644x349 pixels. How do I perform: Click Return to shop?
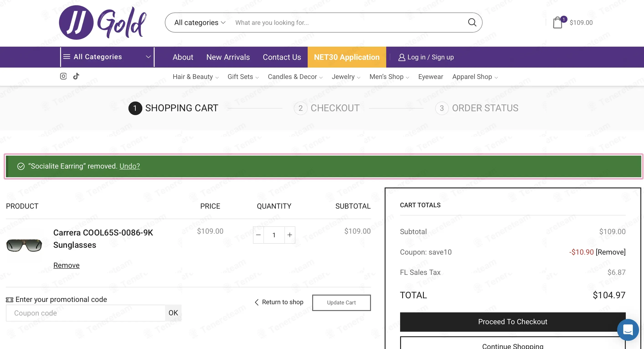tap(279, 302)
